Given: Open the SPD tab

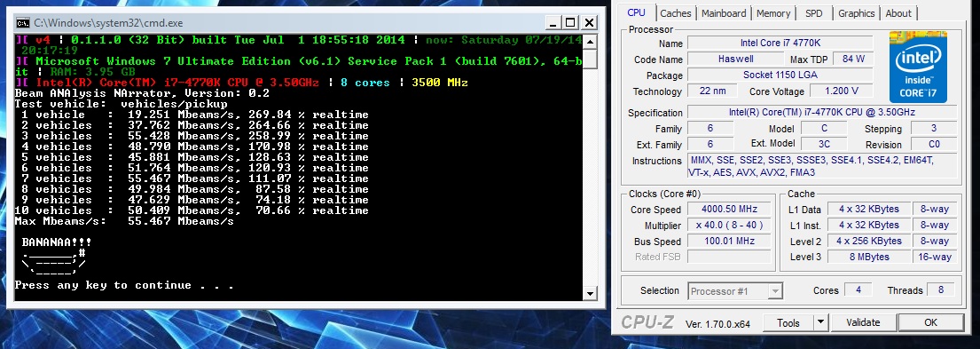Looking at the screenshot, I should click(814, 13).
